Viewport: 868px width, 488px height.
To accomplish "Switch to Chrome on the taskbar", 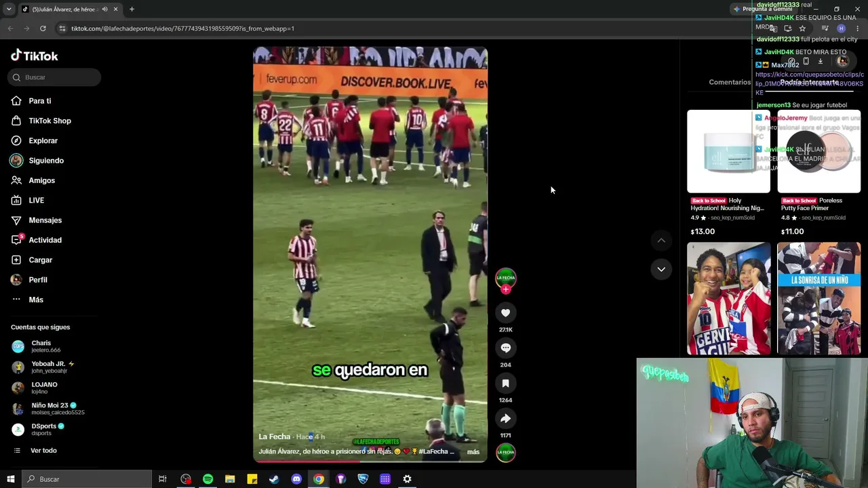I will [x=319, y=479].
